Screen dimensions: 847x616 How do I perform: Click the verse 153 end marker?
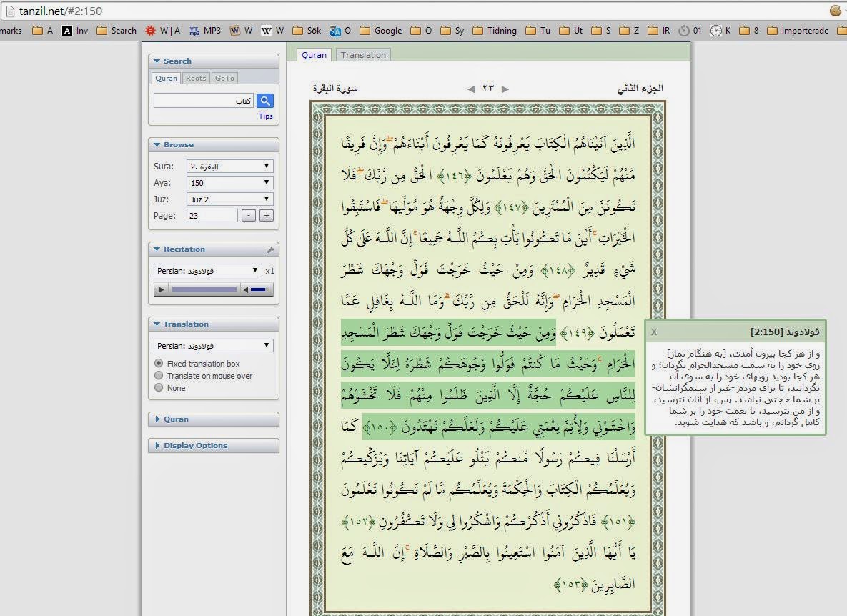(x=572, y=584)
